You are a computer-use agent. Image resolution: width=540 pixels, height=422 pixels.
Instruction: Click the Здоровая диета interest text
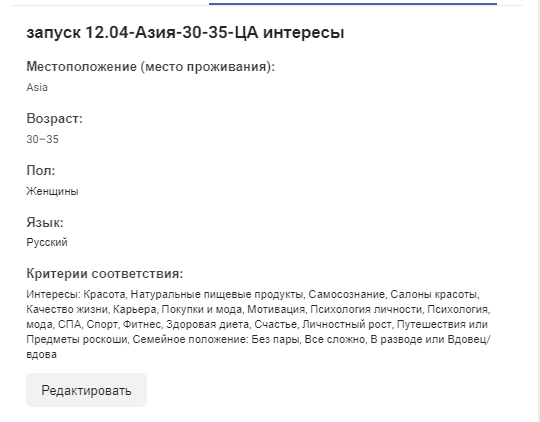pyautogui.click(x=207, y=324)
